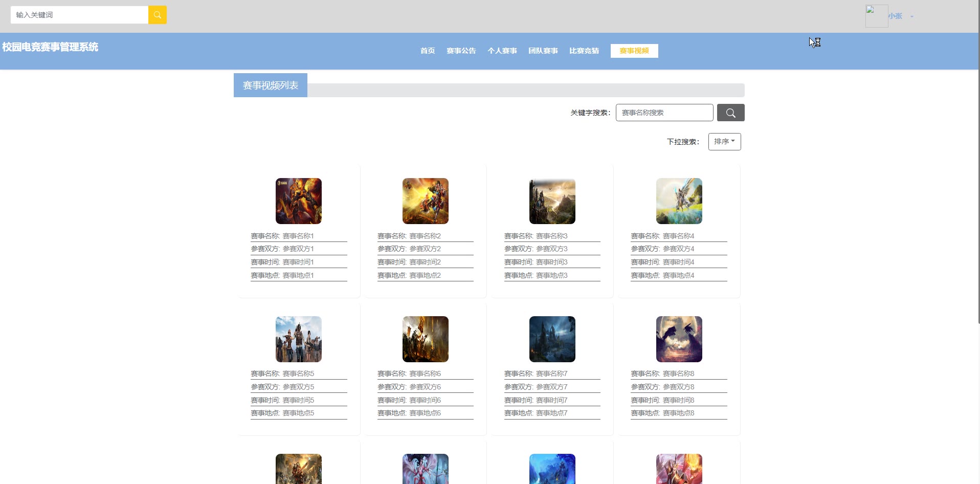Click text 参赛双方: 参赛双方1
Viewport: 980px width, 484px height.
[x=282, y=249]
